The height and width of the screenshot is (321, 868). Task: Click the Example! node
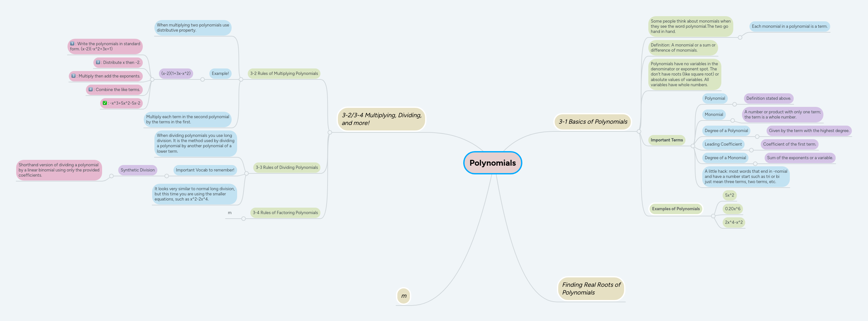point(220,73)
